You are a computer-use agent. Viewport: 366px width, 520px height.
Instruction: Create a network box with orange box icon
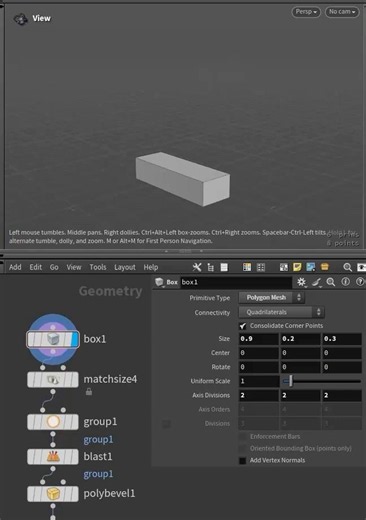point(324,267)
